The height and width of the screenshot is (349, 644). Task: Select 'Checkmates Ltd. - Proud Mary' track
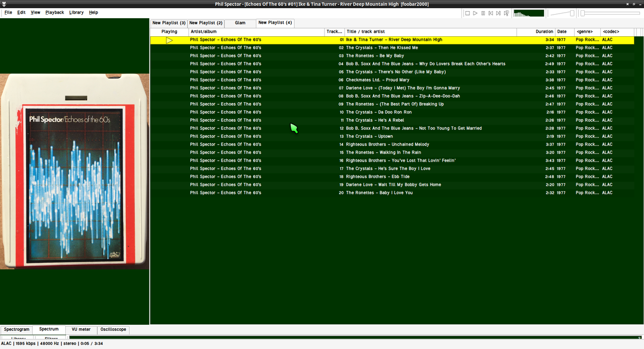point(392,80)
